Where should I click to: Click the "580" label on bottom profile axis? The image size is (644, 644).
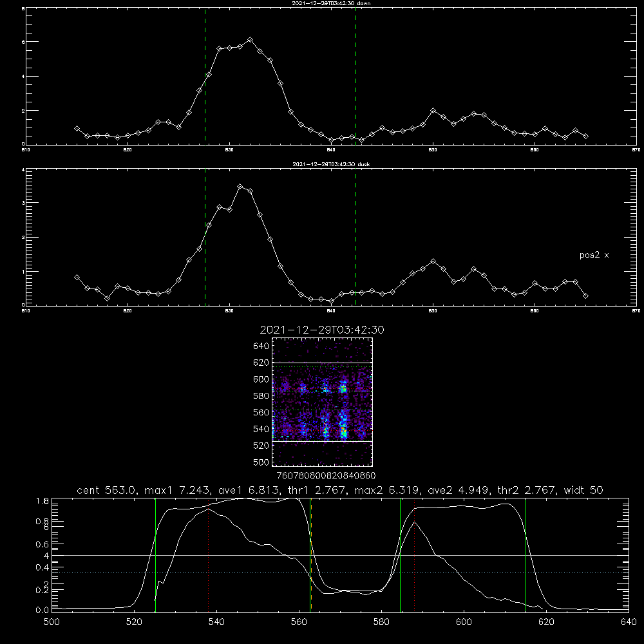(x=381, y=622)
